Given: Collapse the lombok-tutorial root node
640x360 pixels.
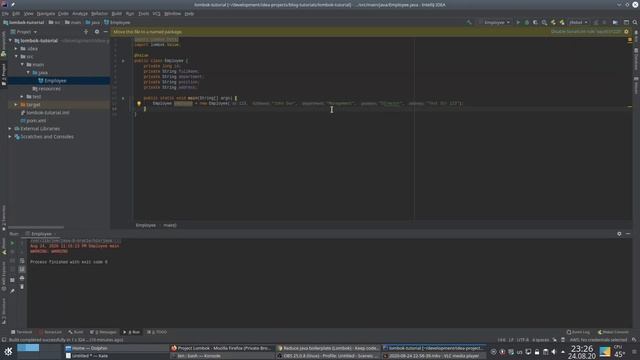Looking at the screenshot, I should [11, 41].
